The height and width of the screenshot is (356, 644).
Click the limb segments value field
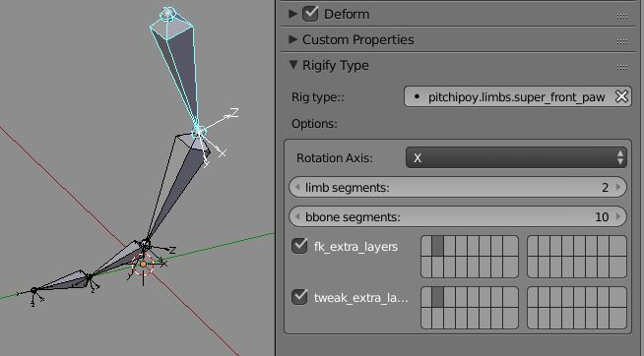point(458,188)
